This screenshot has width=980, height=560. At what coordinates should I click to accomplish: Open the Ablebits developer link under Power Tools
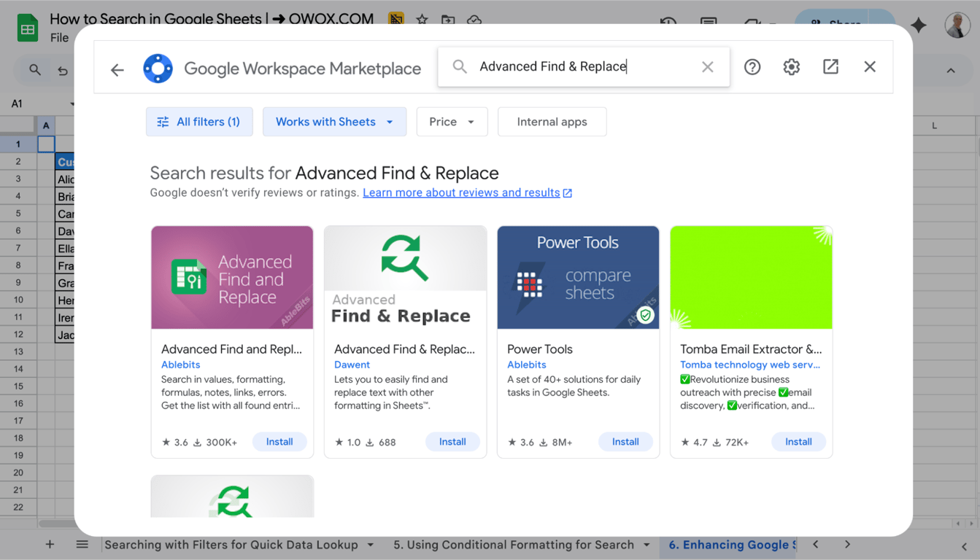[x=527, y=365]
